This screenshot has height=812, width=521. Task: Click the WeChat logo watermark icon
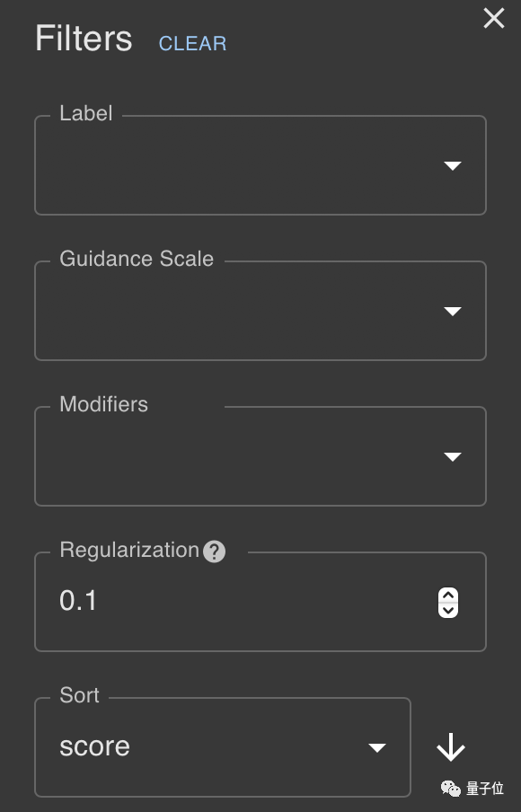tap(451, 789)
